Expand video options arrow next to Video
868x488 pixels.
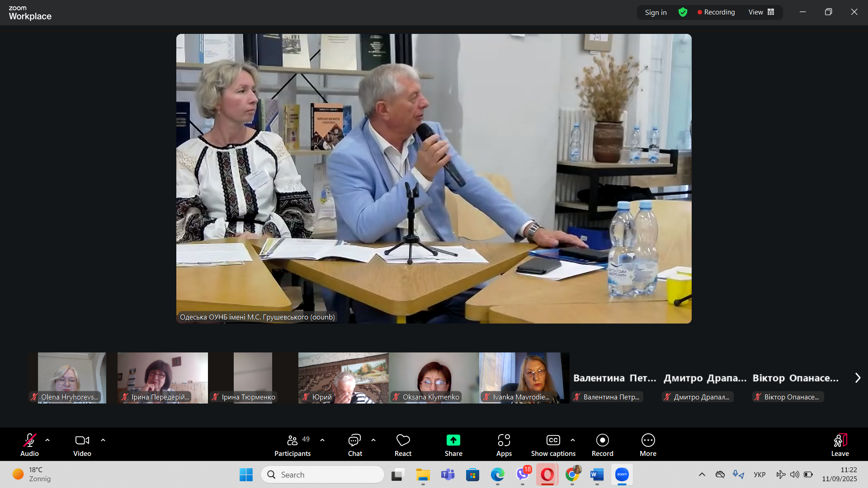(103, 440)
